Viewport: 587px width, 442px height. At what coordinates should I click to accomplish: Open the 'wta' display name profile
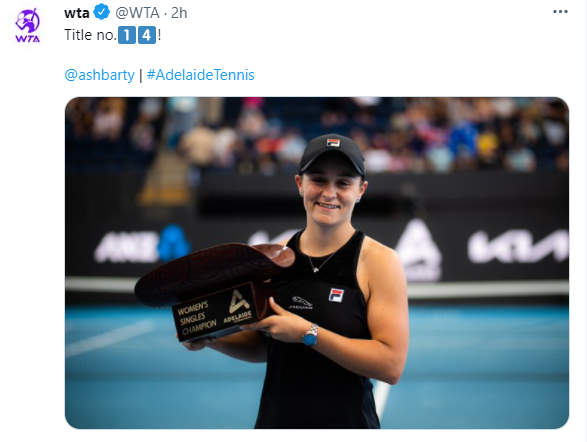(x=77, y=13)
